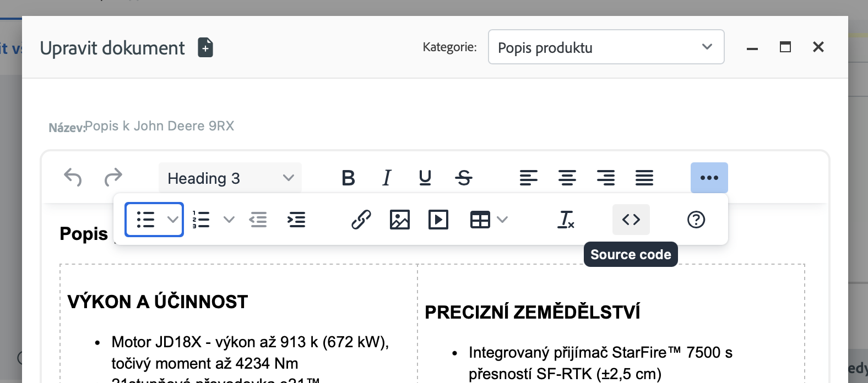Minimize the Upravit dokument dialog
Image resolution: width=868 pixels, height=383 pixels.
pyautogui.click(x=752, y=48)
